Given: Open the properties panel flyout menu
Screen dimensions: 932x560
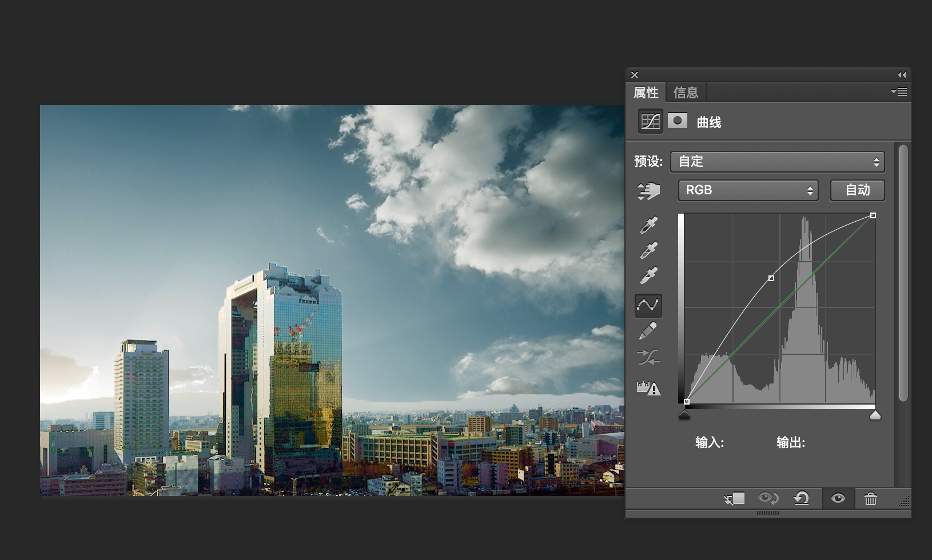Looking at the screenshot, I should tap(899, 91).
